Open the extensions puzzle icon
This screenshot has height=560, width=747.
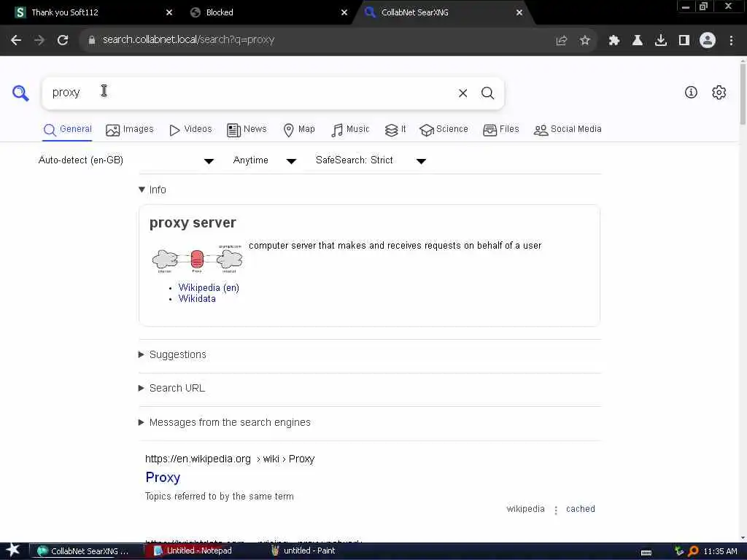[x=614, y=41]
